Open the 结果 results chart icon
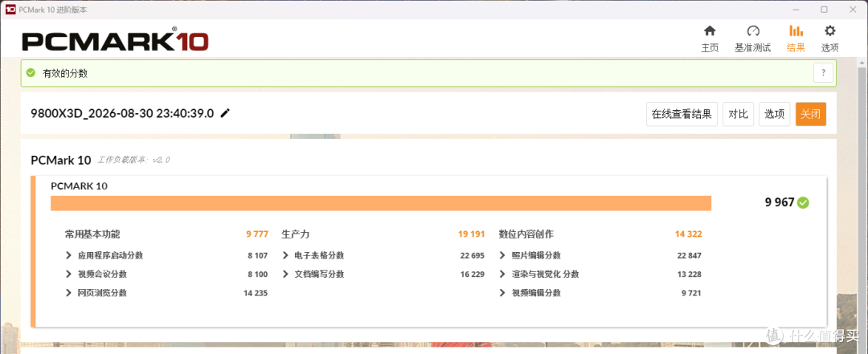This screenshot has height=354, width=868. pyautogui.click(x=796, y=31)
